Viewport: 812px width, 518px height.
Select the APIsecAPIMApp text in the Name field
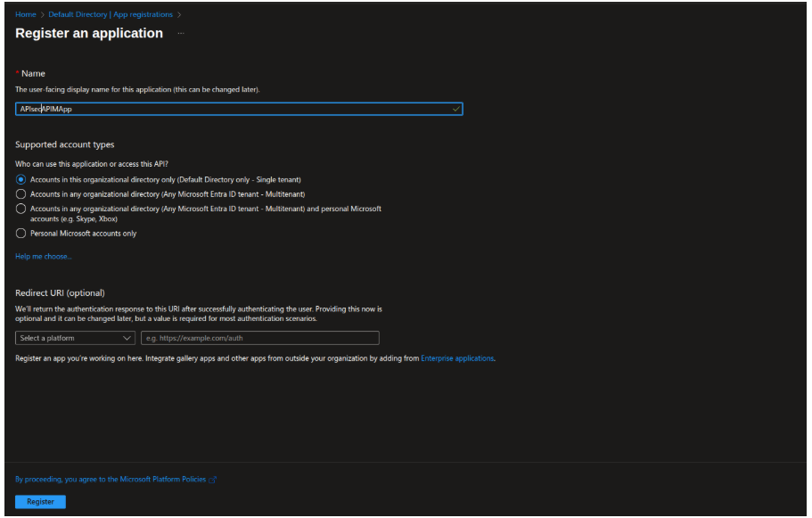[x=45, y=108]
